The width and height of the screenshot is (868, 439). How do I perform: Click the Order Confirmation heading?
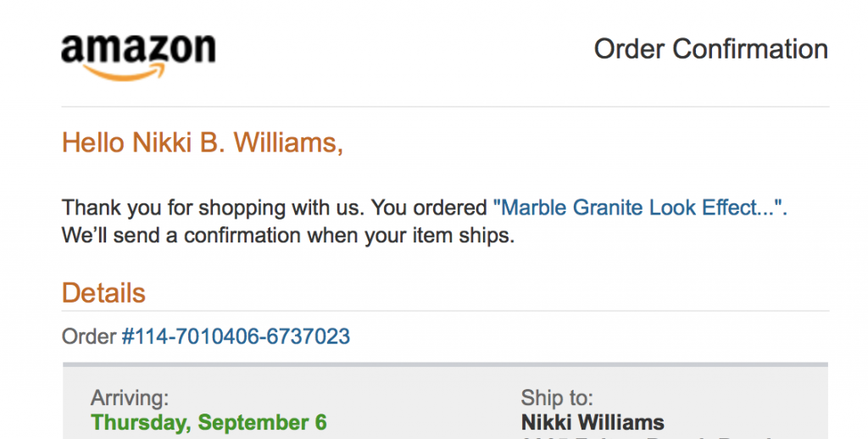point(710,49)
